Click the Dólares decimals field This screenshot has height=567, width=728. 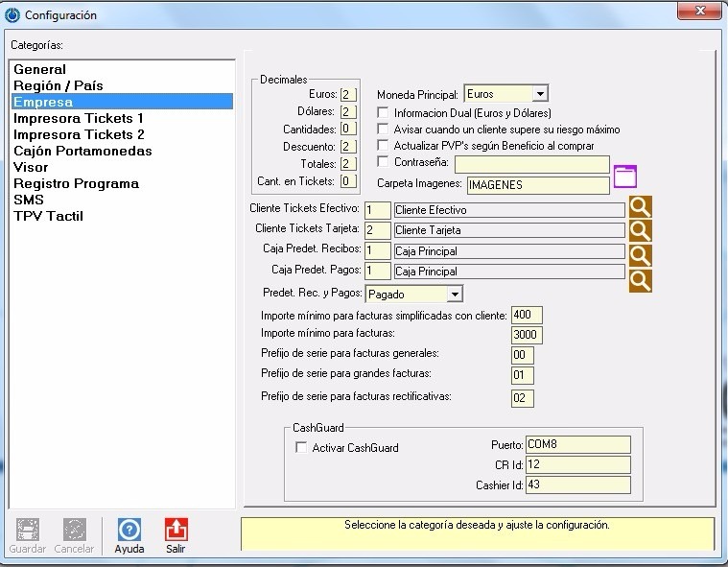coord(348,111)
